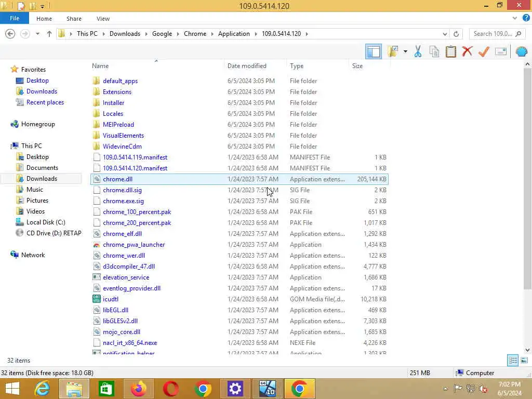Expand the Downloads breadcrumb arrow
The height and width of the screenshot is (399, 532).
146,34
